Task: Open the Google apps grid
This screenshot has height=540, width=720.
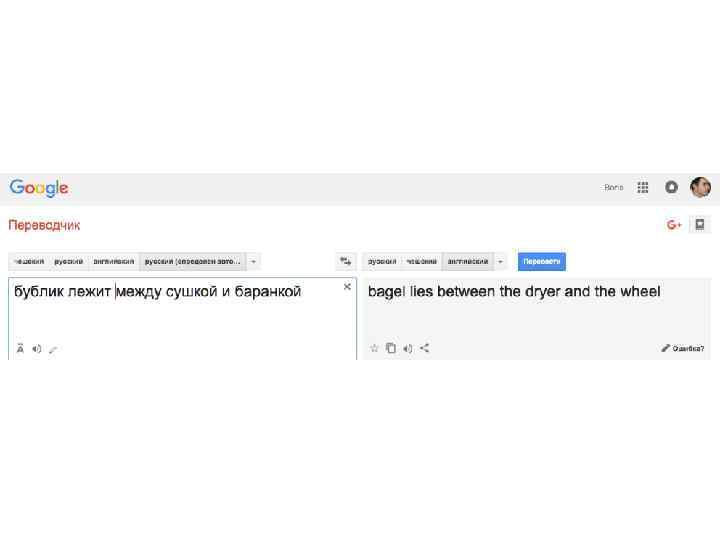Action: coord(643,187)
